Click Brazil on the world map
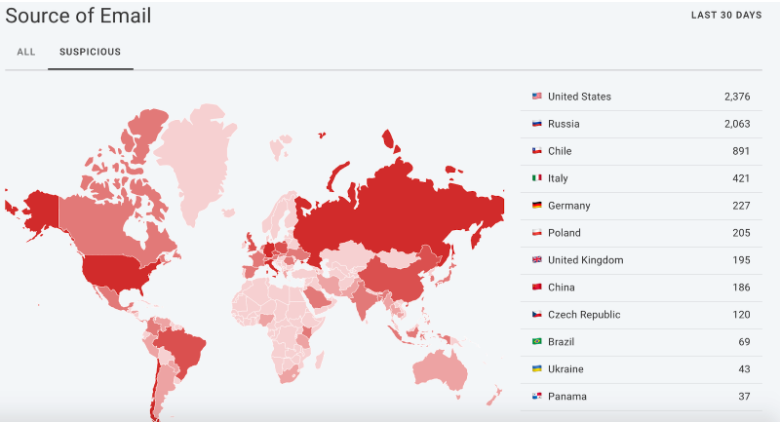Screen dimensions: 783x425 click(182, 350)
